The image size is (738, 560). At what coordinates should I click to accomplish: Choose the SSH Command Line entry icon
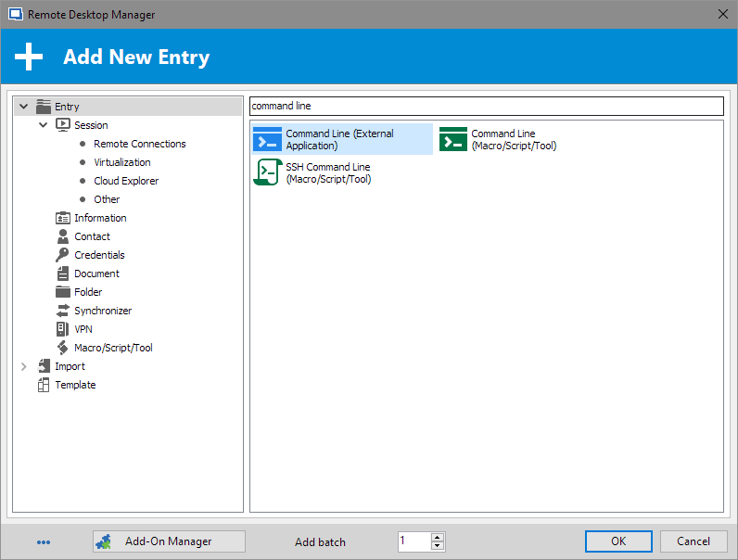click(x=268, y=172)
